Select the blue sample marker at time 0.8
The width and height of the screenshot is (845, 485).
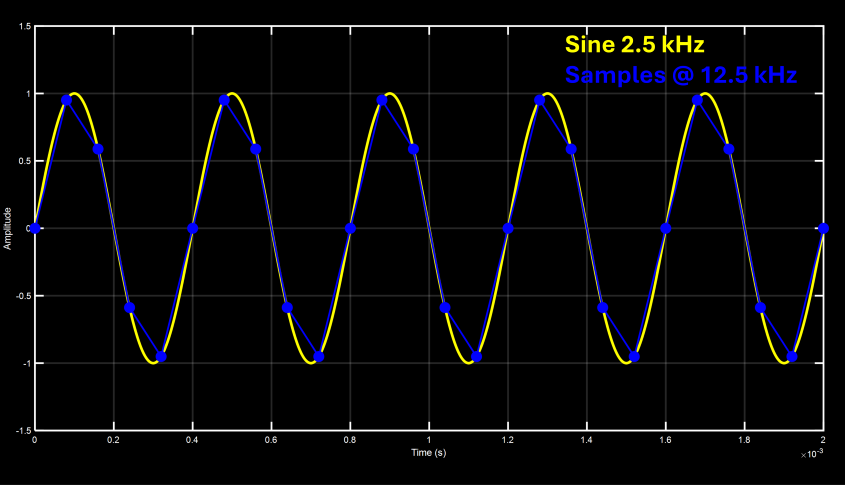pyautogui.click(x=350, y=228)
